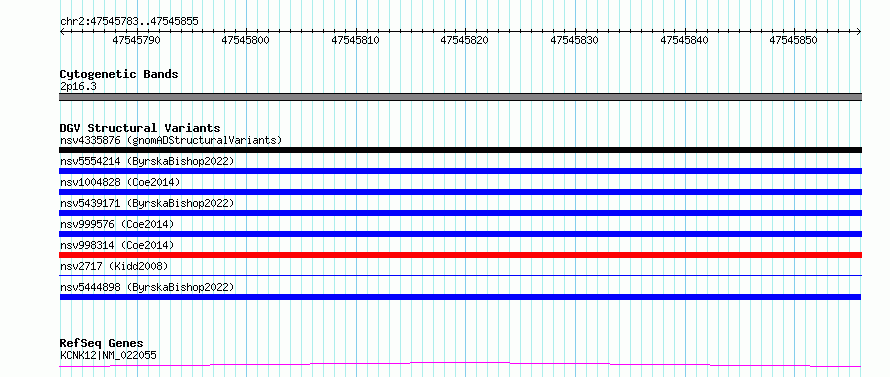Click ruler tick label 47545800

pyautogui.click(x=246, y=40)
